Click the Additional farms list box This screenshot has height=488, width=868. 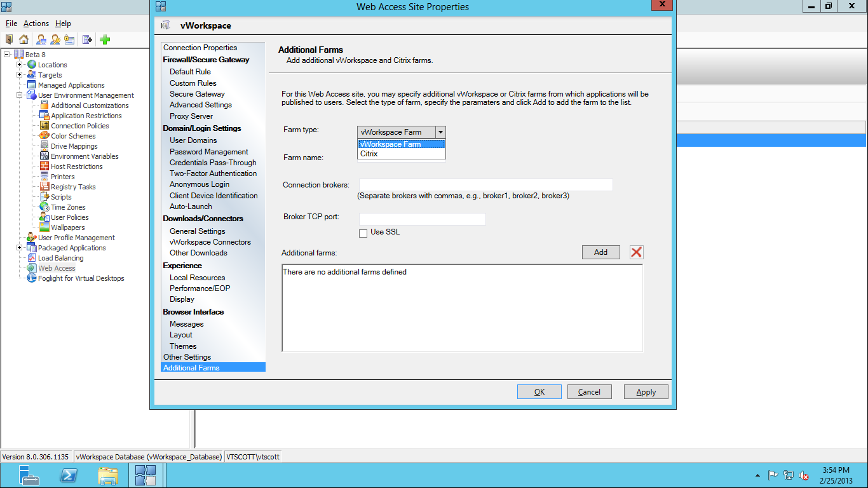(x=463, y=308)
